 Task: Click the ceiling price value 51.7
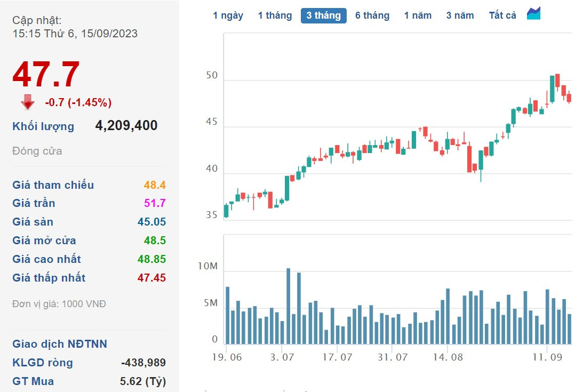coord(155,203)
